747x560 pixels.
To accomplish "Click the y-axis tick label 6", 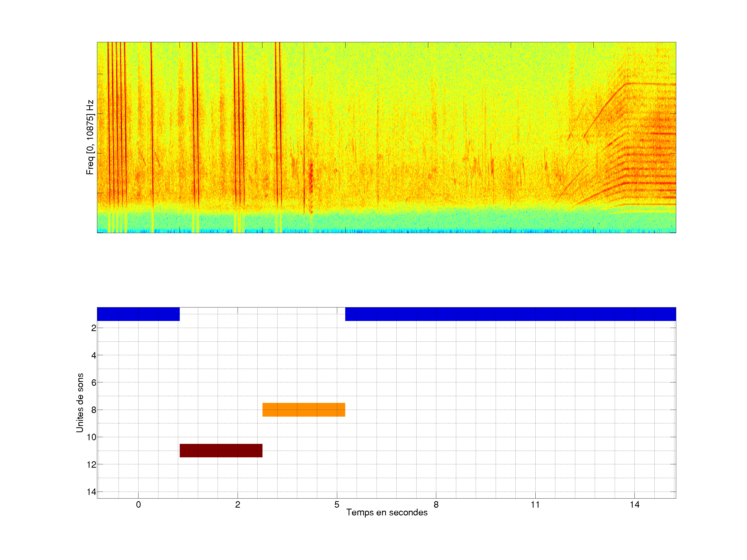I will point(94,383).
